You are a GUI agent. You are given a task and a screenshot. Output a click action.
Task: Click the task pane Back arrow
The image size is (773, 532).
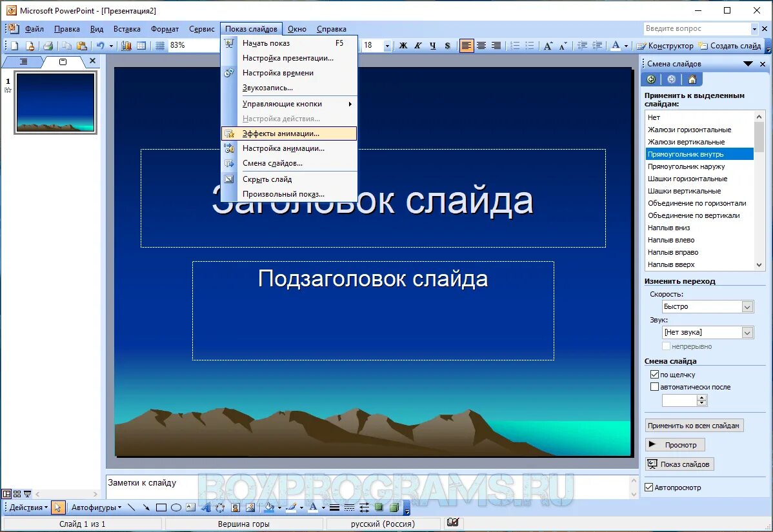(x=651, y=79)
